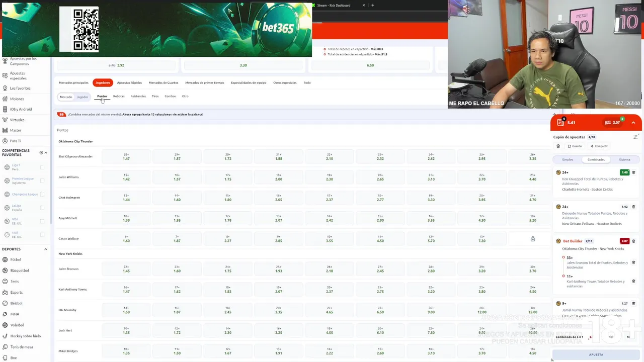The width and height of the screenshot is (644, 362).
Task: Collapse Competencias Favoritas section
Action: click(46, 152)
